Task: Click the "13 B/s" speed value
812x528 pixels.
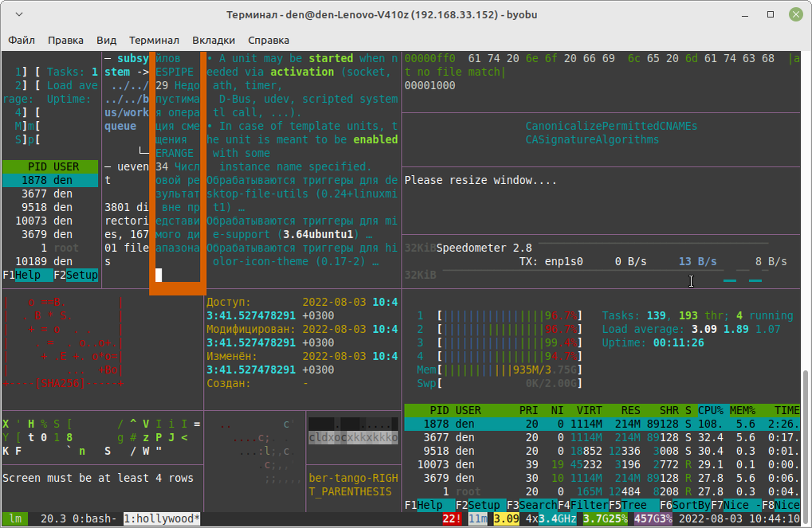Action: [697, 261]
